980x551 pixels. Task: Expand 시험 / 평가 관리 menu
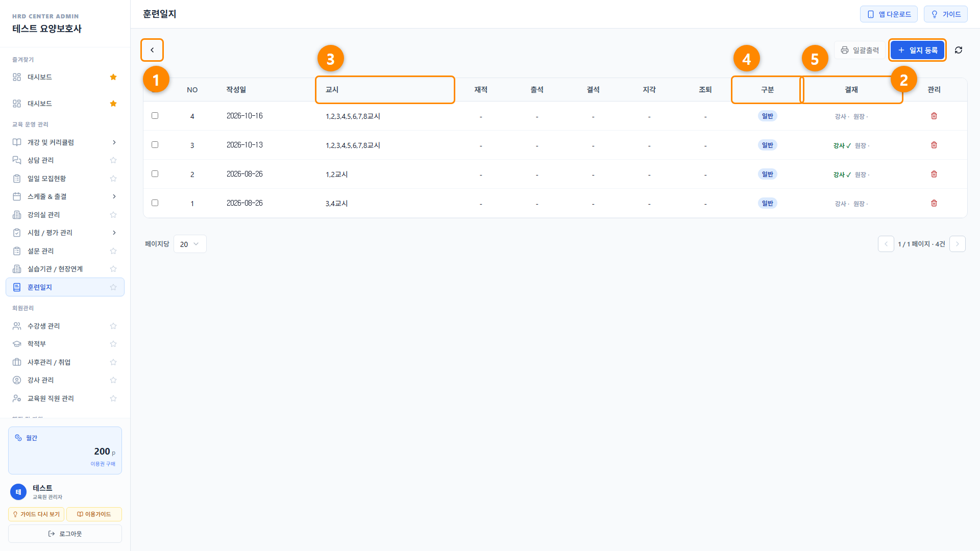(x=65, y=233)
